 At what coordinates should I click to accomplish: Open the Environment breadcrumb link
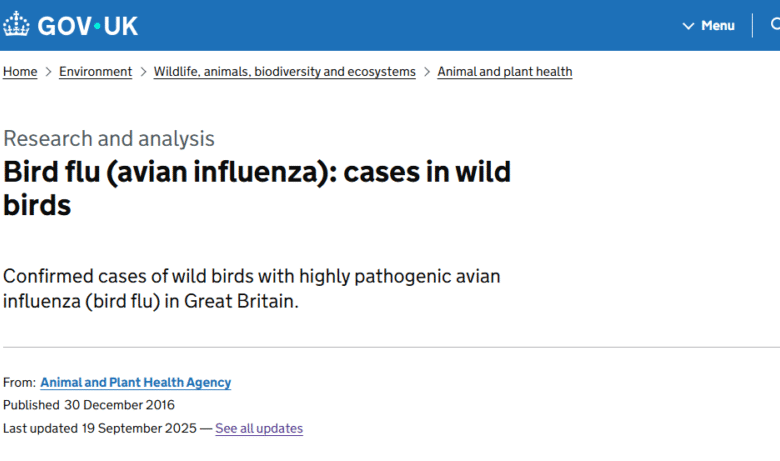(95, 72)
